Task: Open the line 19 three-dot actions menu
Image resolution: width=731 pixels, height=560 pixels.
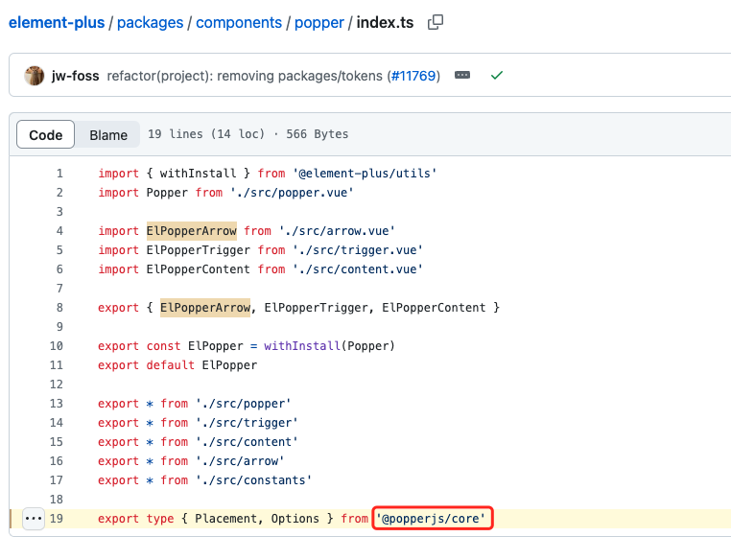Action: click(34, 519)
